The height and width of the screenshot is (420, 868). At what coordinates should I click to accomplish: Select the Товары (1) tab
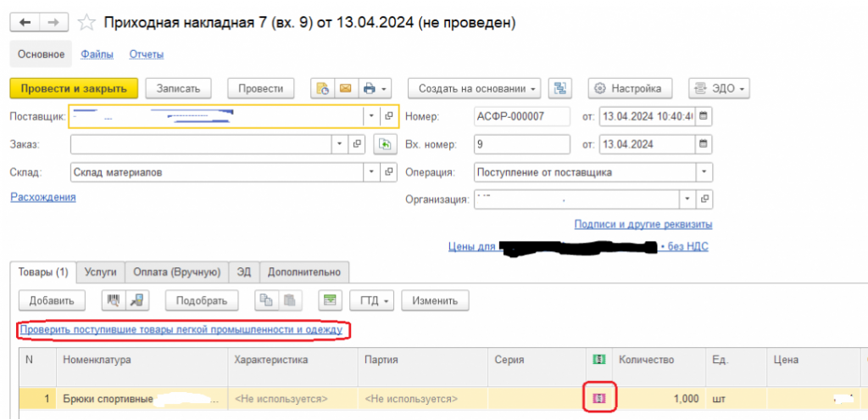[x=43, y=272]
